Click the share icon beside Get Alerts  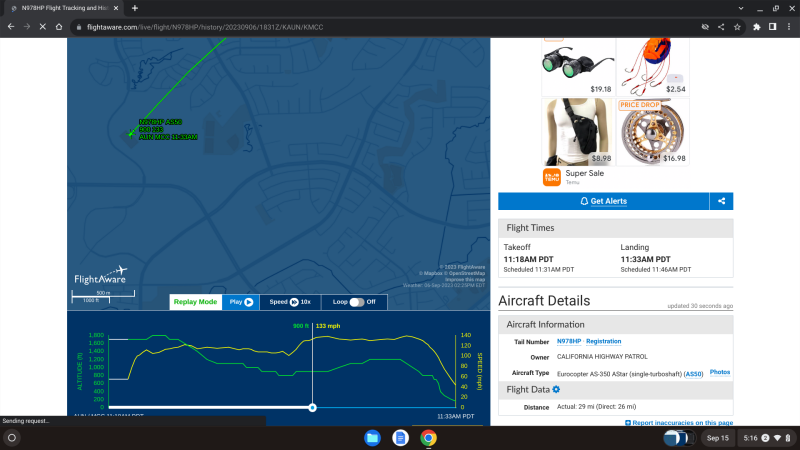(721, 201)
